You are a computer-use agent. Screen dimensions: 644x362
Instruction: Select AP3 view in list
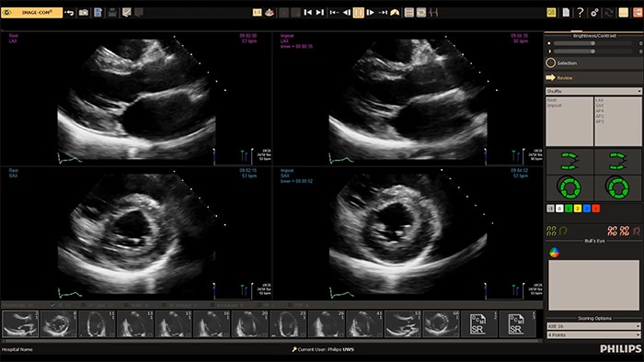pyautogui.click(x=600, y=122)
